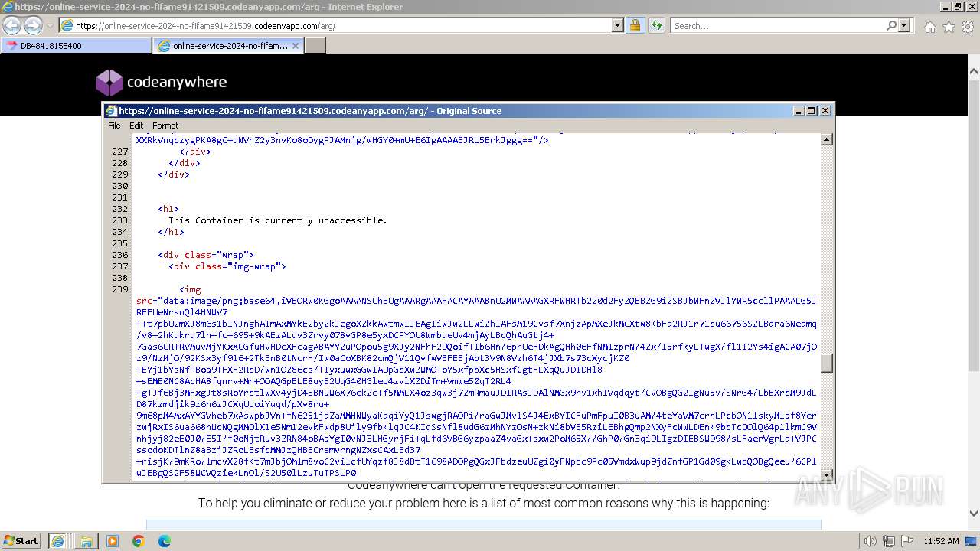Click the div class="wrap" line
Screen dimensions: 980x551
click(x=206, y=255)
